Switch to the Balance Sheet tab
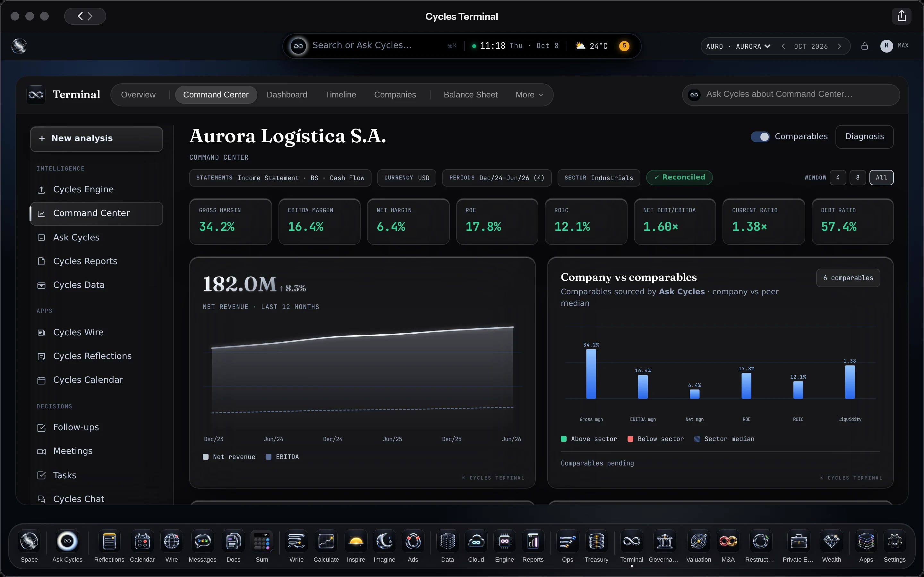924x577 pixels. pyautogui.click(x=470, y=95)
